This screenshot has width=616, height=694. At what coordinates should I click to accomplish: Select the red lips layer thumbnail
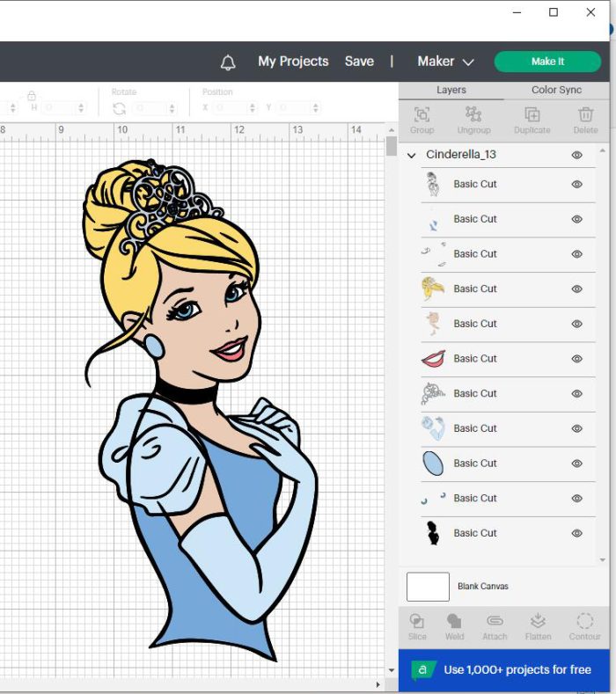pyautogui.click(x=433, y=359)
